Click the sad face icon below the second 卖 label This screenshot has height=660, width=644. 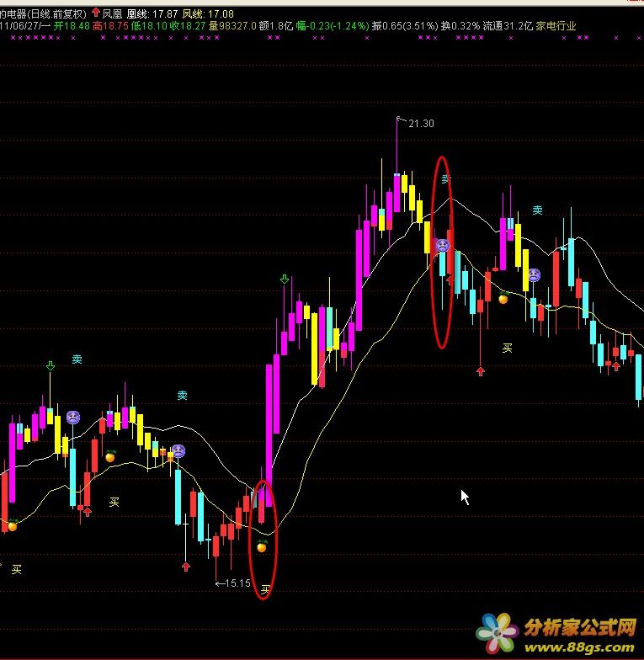[x=178, y=451]
